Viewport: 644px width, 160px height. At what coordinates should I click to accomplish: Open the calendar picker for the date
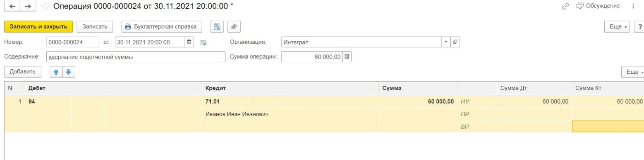coord(189,42)
